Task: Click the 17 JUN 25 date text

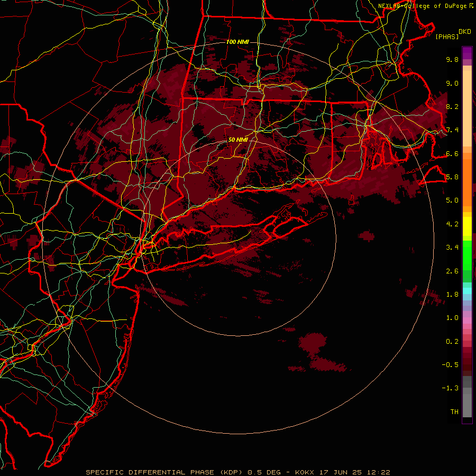Action: [x=341, y=472]
